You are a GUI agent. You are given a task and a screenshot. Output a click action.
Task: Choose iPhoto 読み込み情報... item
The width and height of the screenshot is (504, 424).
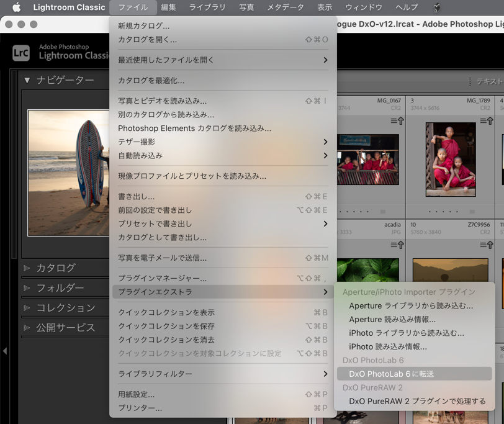(x=415, y=347)
